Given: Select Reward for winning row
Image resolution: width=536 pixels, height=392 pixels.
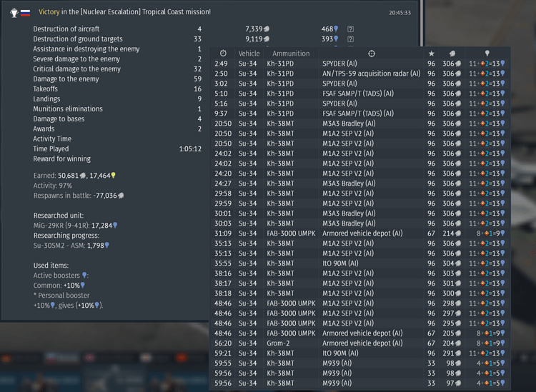Looking at the screenshot, I should click(x=117, y=159).
